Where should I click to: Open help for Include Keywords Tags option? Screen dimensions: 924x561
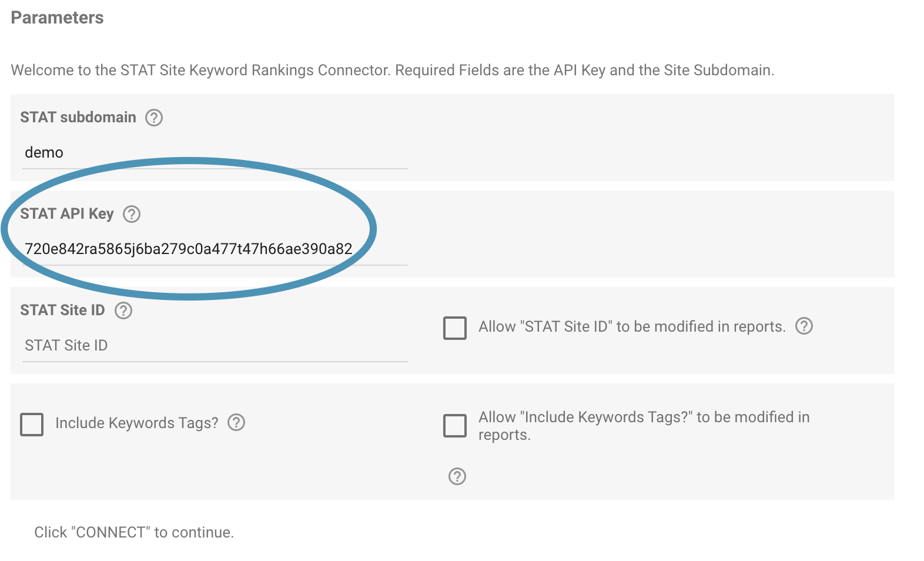(237, 422)
